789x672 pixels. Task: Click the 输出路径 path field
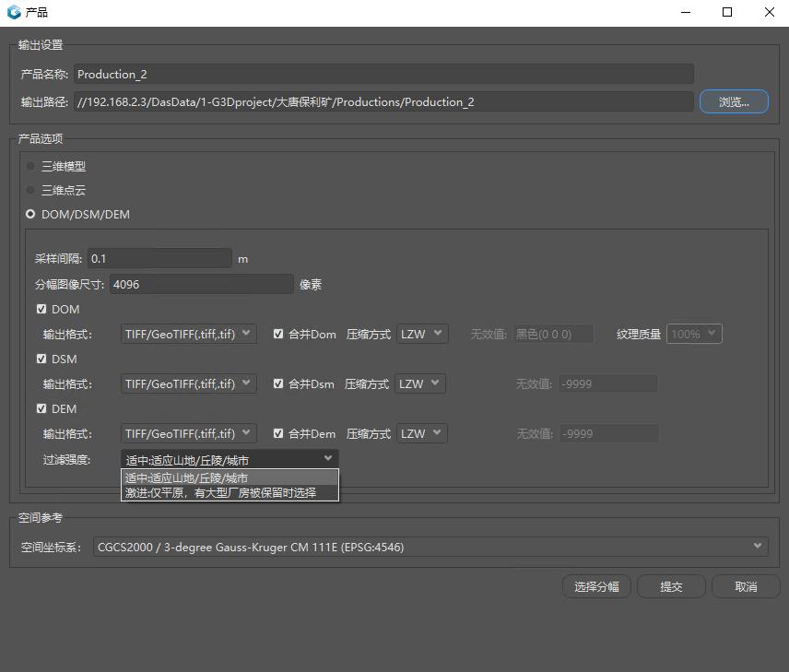384,101
